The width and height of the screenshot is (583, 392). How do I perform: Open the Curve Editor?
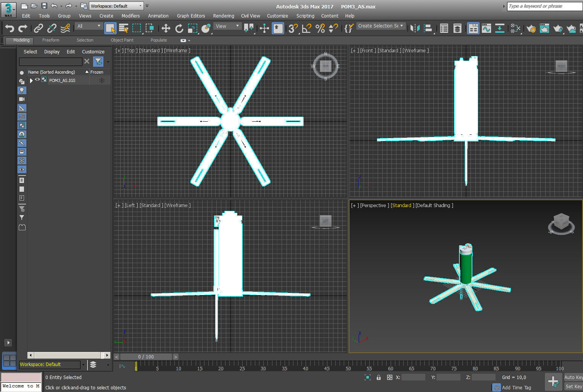pos(486,28)
